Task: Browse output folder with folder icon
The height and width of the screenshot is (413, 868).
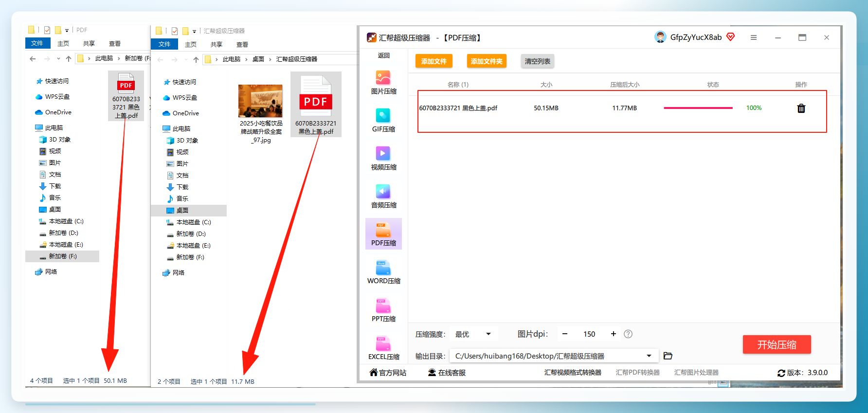Action: click(668, 356)
